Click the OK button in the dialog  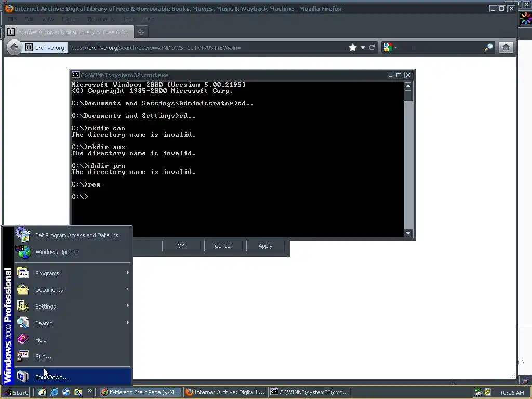click(181, 246)
